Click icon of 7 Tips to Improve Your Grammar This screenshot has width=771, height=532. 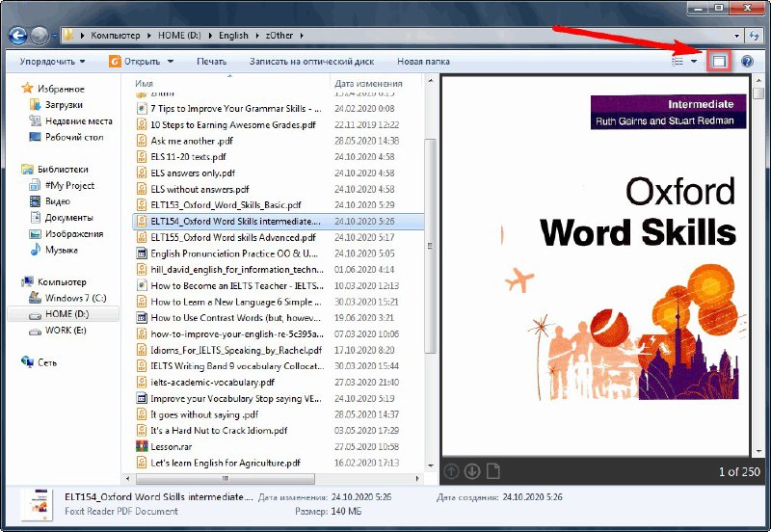point(142,108)
